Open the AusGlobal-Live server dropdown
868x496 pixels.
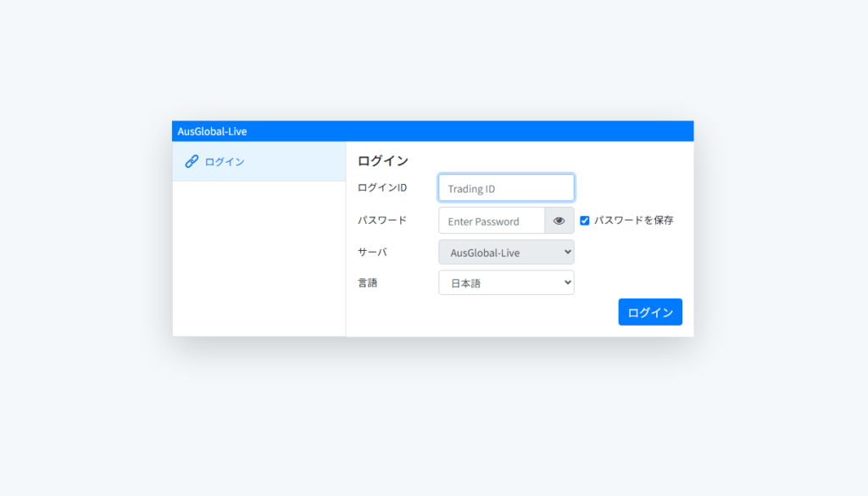[506, 253]
